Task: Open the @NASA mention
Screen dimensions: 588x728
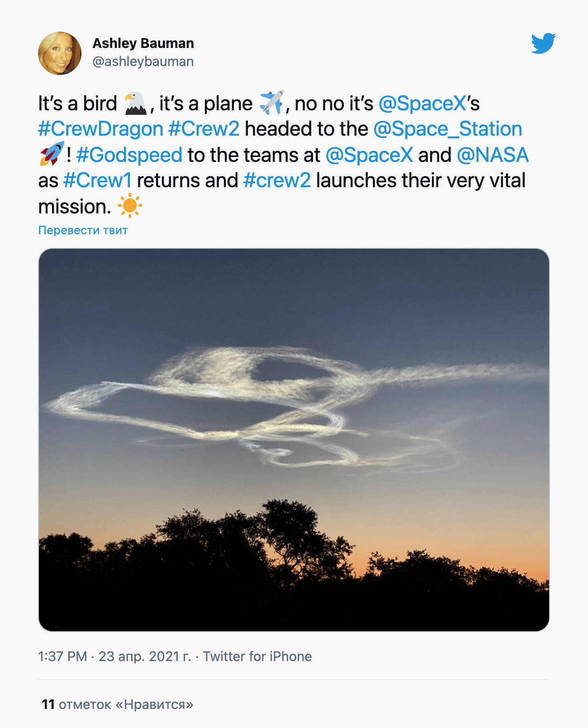Action: pyautogui.click(x=493, y=155)
